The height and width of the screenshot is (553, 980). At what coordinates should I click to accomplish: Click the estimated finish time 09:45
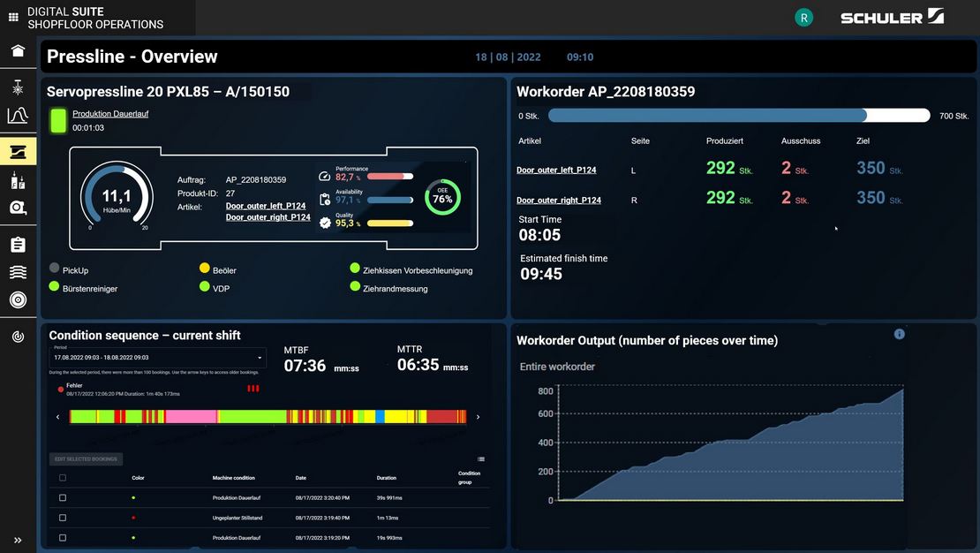pos(541,274)
